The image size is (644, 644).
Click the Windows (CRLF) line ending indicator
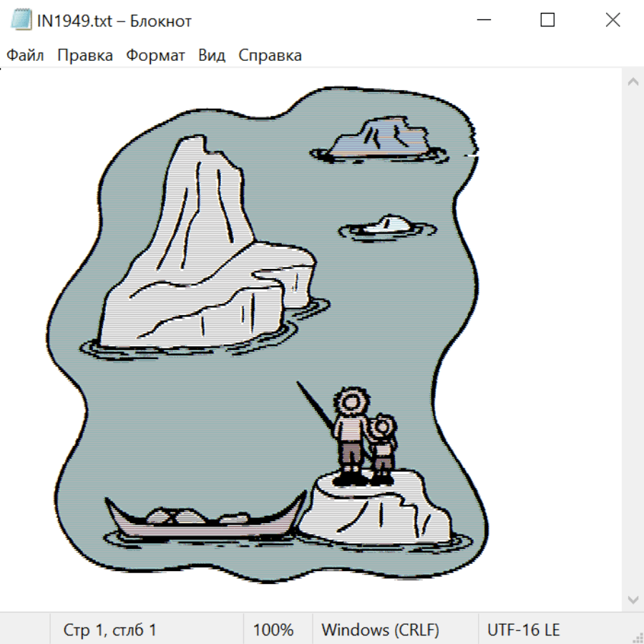[x=380, y=630]
